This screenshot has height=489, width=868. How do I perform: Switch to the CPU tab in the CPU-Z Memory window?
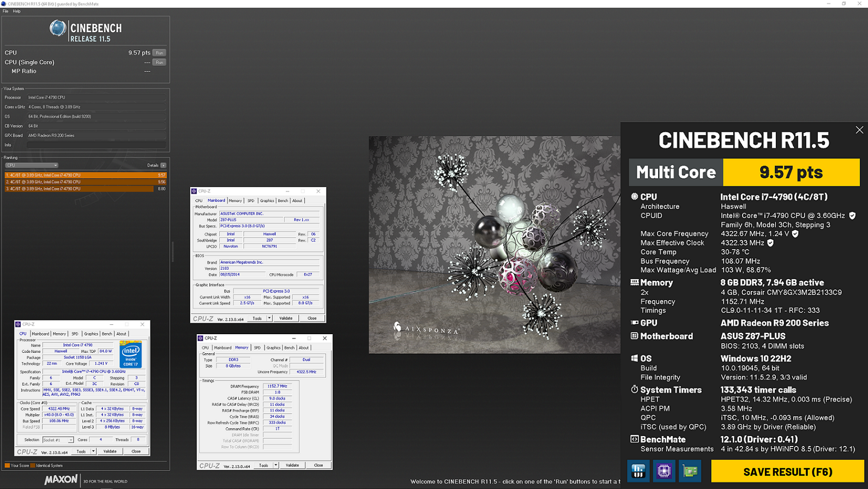(x=205, y=348)
